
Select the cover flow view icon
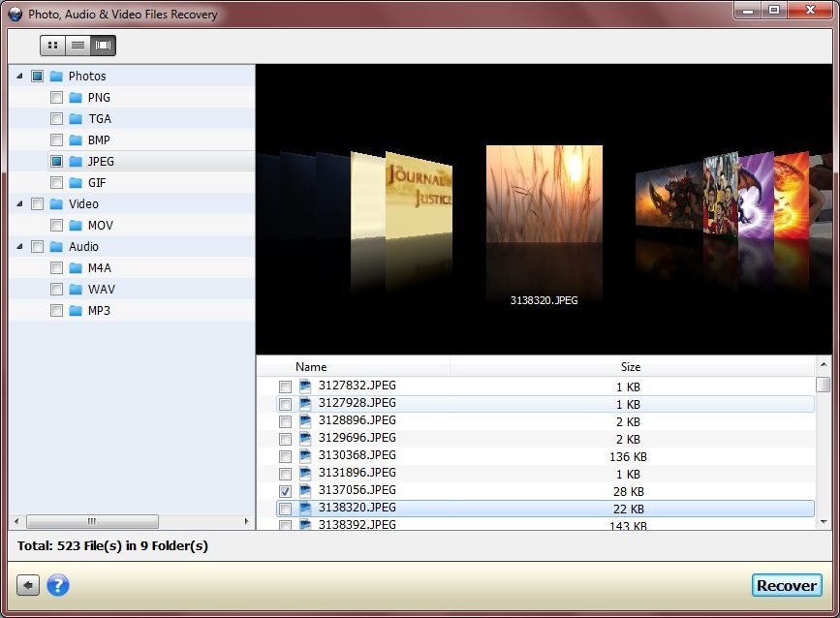point(103,46)
